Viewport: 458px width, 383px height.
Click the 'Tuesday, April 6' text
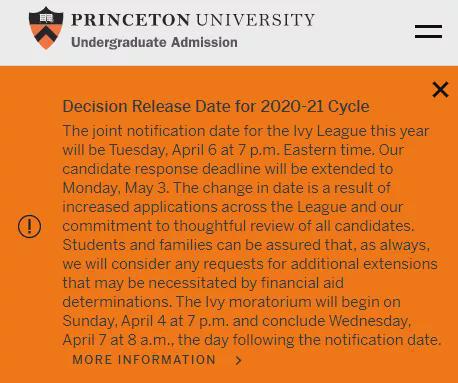163,150
